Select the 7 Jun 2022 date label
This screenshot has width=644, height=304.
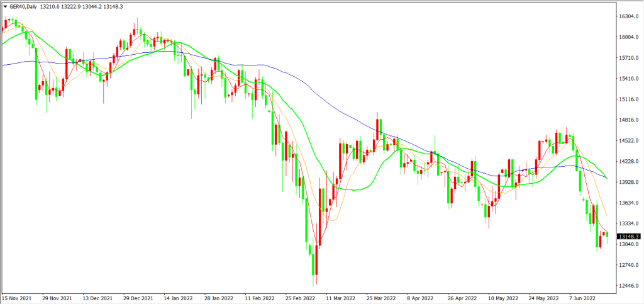584,298
